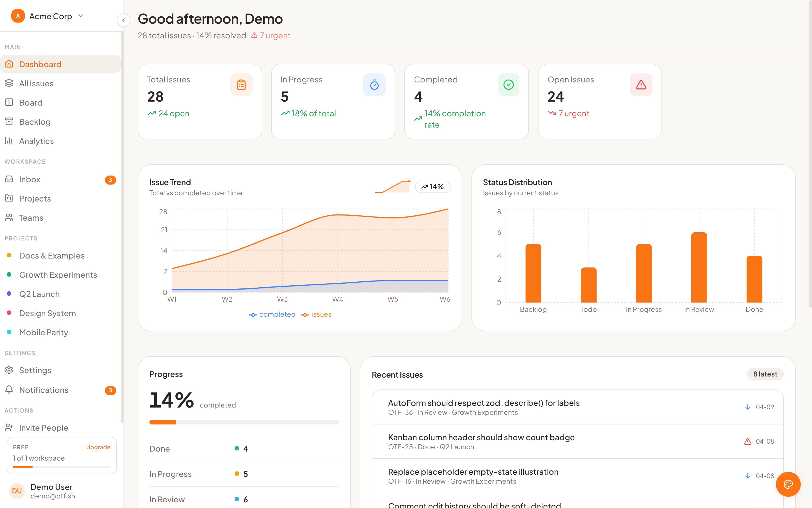The width and height of the screenshot is (812, 508).
Task: Click the '24 open' text in Total Issues card
Action: coord(174,113)
